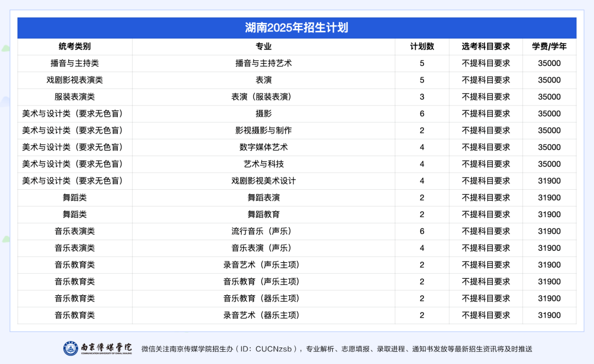Click the 音乐教育（器乐主项） major cell
Viewport: 594px width, 364px height.
263,298
